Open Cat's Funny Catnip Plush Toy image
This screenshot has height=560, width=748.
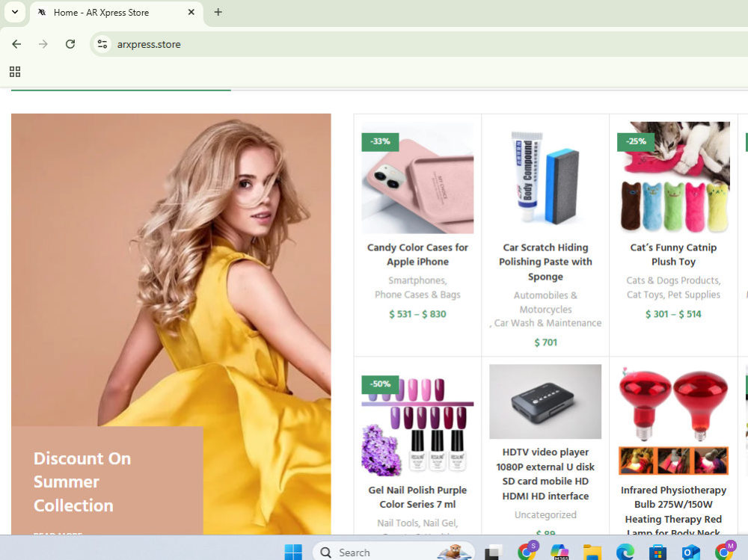[x=673, y=177]
